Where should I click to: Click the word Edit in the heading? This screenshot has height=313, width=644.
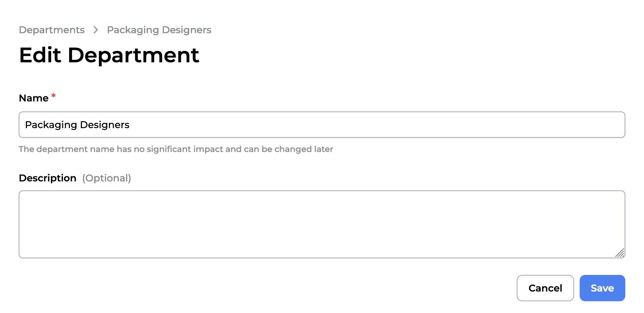[40, 55]
